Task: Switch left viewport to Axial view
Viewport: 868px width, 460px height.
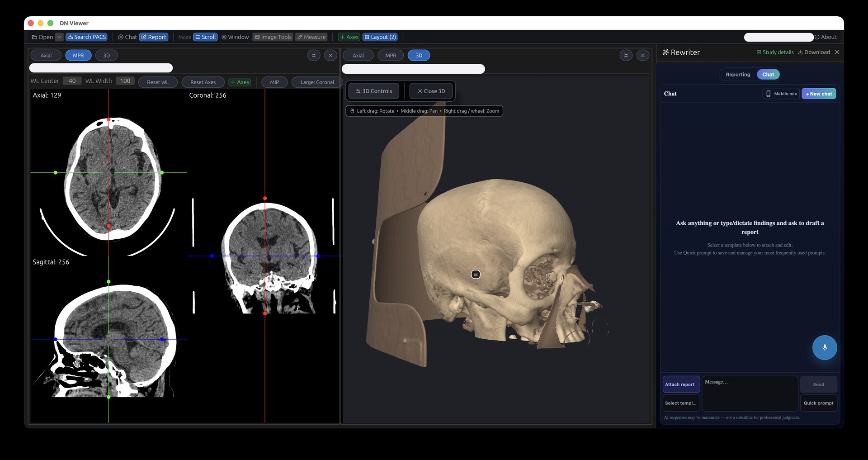Action: [x=46, y=56]
